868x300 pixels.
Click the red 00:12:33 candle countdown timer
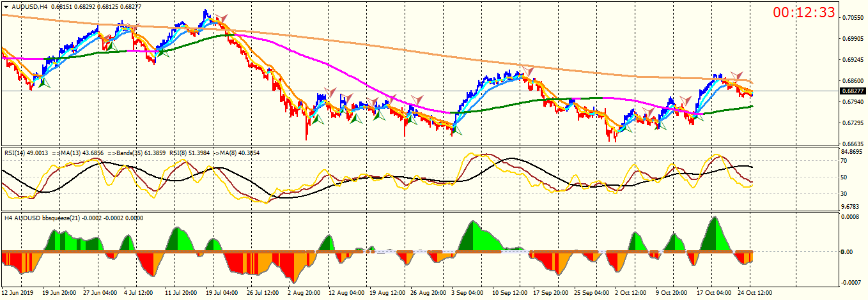804,12
